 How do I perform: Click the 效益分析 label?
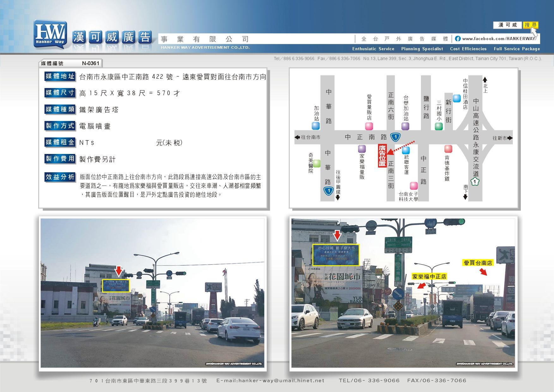[x=60, y=177]
